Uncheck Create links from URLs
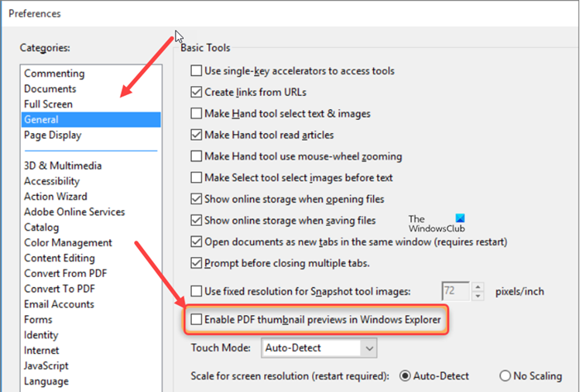The width and height of the screenshot is (580, 392). coord(197,92)
